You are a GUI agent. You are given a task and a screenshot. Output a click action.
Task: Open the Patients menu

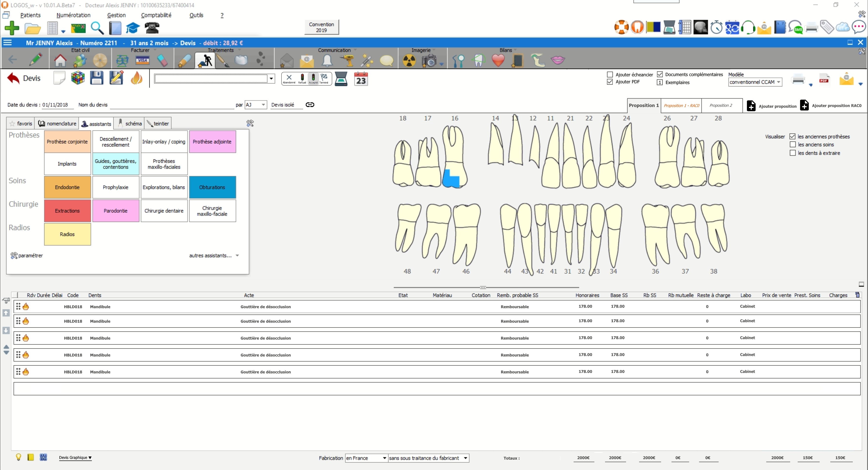[30, 15]
